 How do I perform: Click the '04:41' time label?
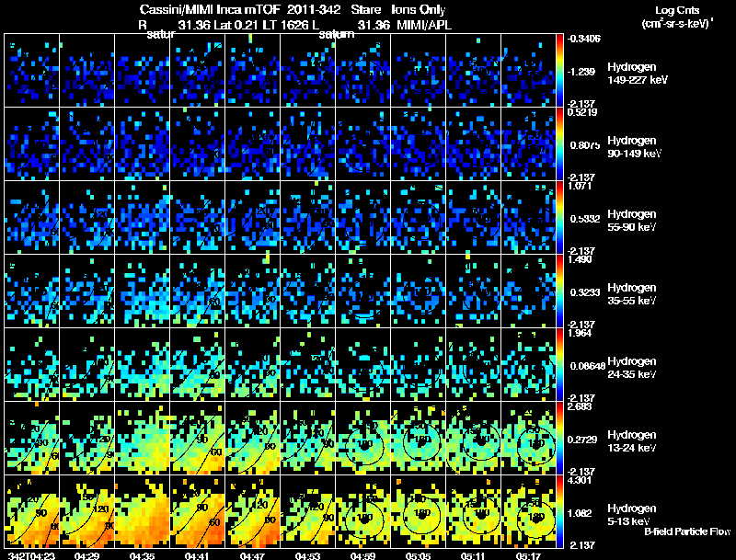point(197,556)
